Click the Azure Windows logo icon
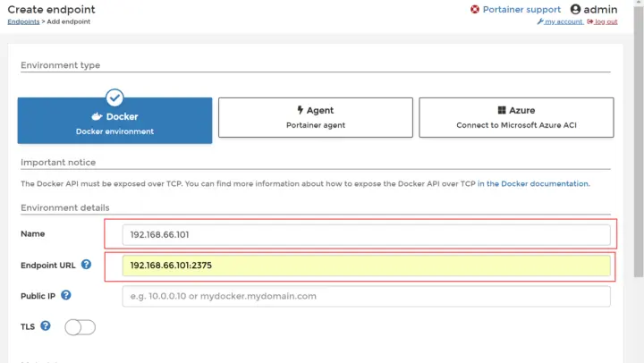 click(502, 110)
